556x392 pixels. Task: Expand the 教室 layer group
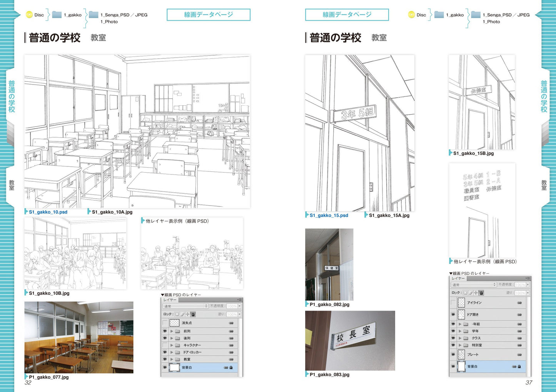pyautogui.click(x=172, y=359)
